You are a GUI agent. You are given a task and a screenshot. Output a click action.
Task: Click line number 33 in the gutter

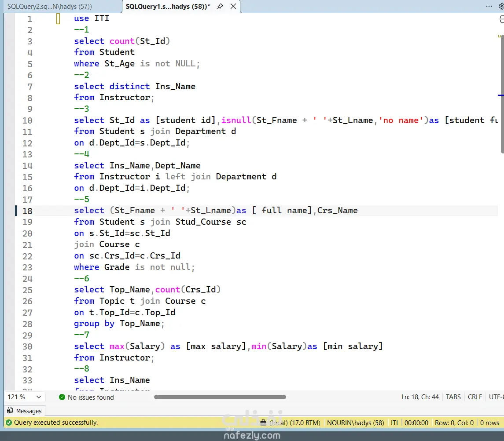pyautogui.click(x=27, y=380)
